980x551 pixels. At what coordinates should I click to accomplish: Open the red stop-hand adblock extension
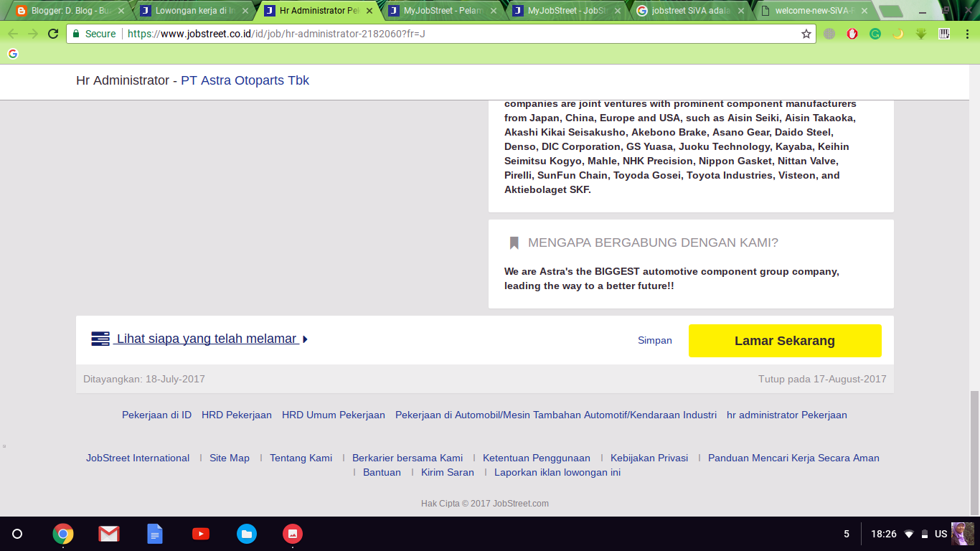point(852,34)
